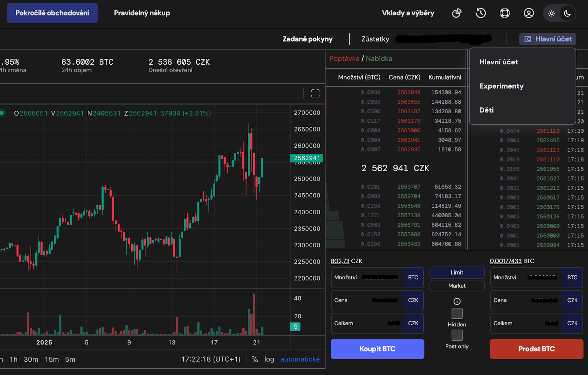Select Děti account in menu

[x=487, y=110]
